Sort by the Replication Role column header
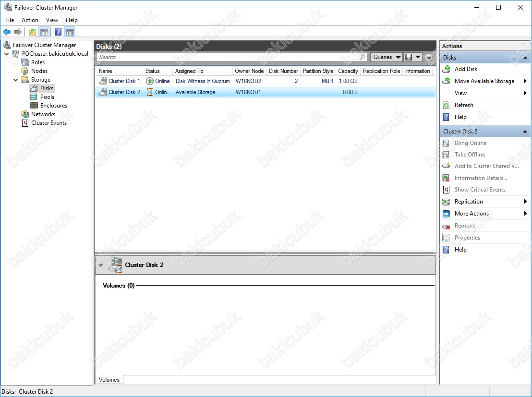 coord(381,71)
